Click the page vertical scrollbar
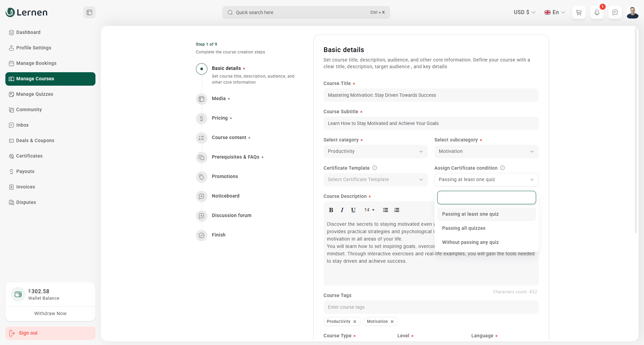The image size is (644, 345). pos(635,131)
